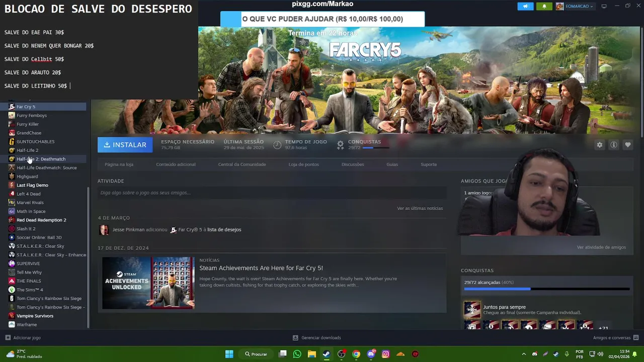Open the Central da Comunidade tab
This screenshot has height=362, width=644.
(x=242, y=164)
